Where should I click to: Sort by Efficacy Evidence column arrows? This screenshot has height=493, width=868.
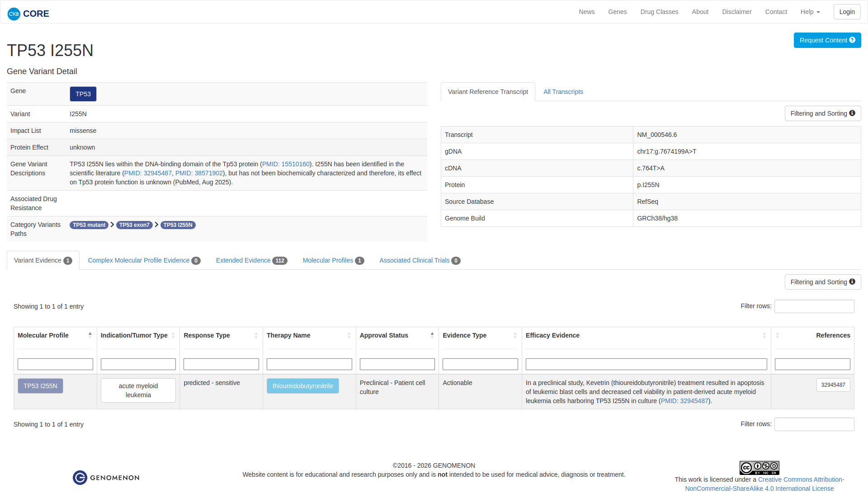click(x=764, y=335)
